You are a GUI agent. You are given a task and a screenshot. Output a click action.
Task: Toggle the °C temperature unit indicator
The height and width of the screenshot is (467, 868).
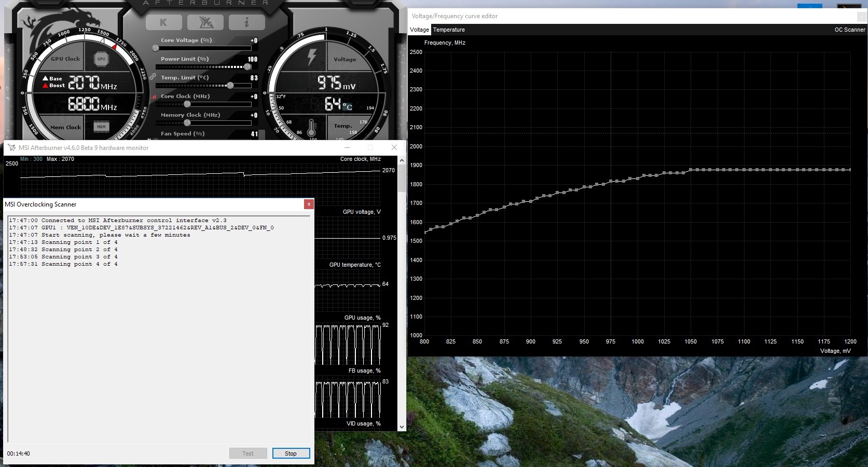(x=347, y=107)
